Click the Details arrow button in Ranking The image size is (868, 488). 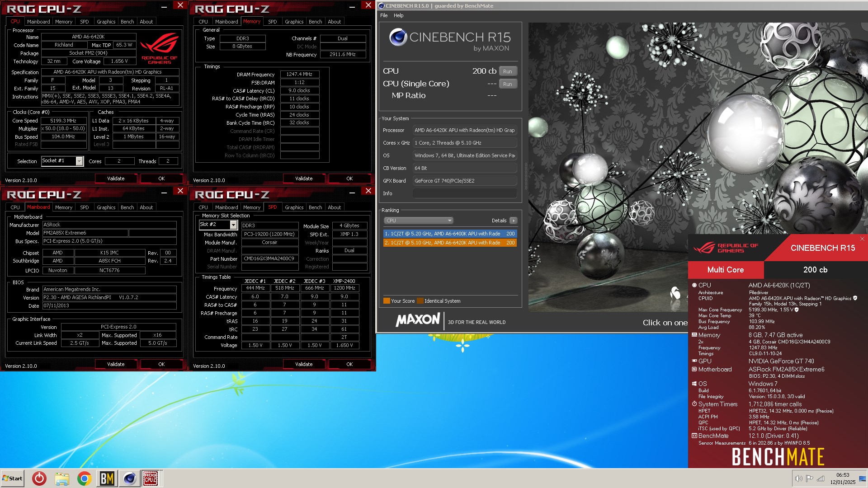(513, 221)
